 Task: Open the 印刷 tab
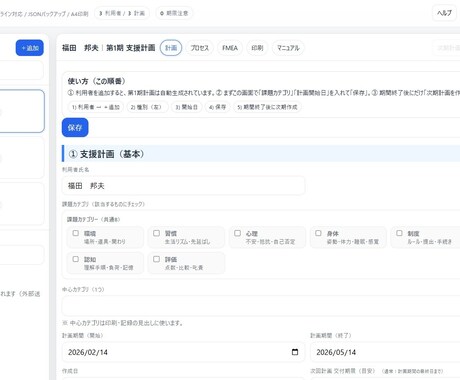(x=257, y=48)
